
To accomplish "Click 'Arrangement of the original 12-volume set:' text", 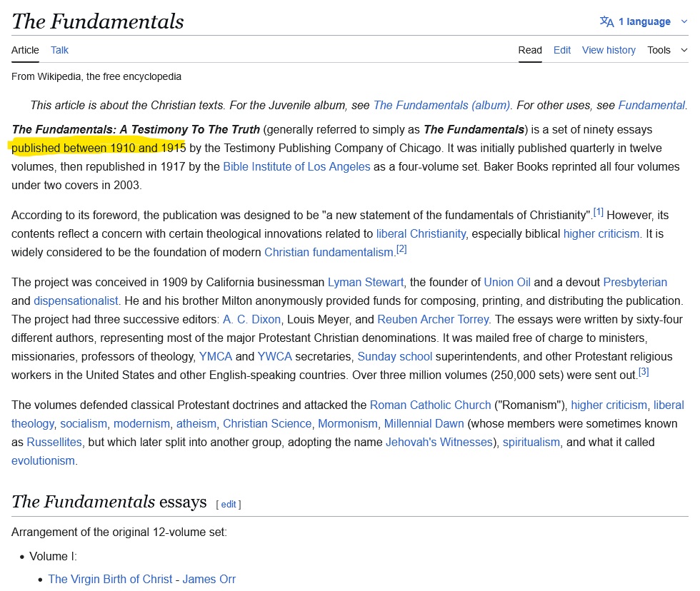I will pos(119,532).
